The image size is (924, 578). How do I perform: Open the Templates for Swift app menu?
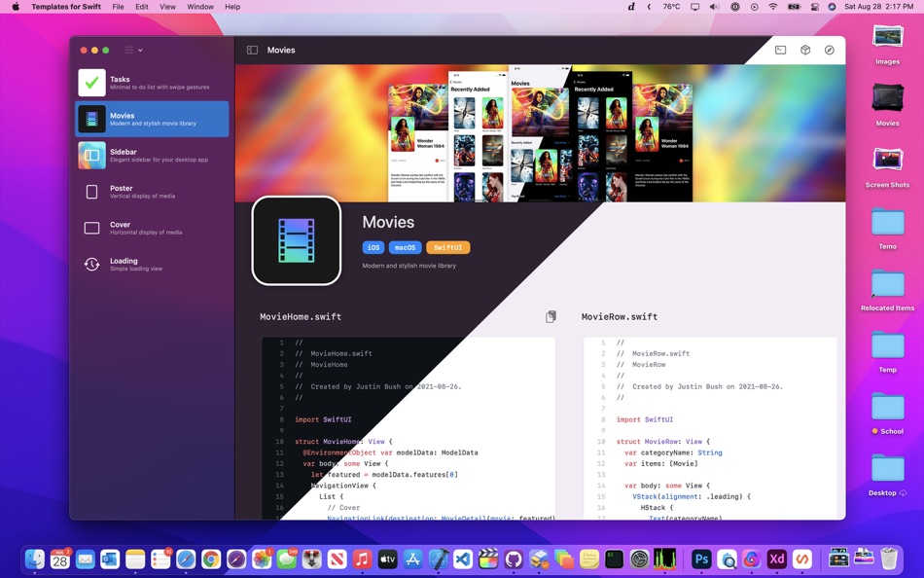[66, 7]
